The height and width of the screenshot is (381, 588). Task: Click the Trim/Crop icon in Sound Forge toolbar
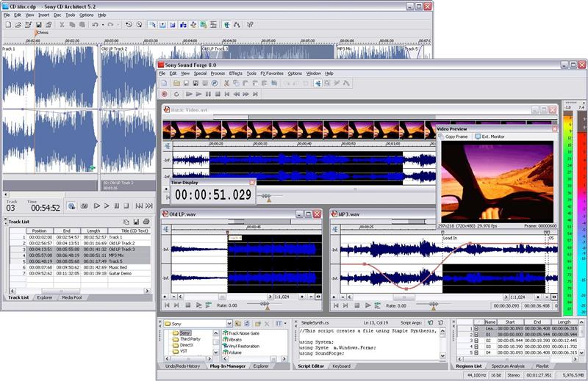point(274,83)
